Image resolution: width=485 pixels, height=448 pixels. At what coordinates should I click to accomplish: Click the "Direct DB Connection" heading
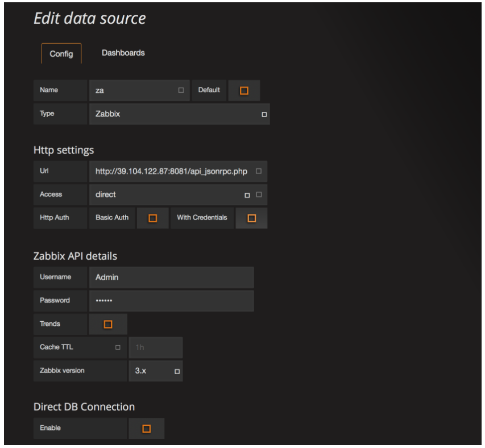pyautogui.click(x=84, y=407)
